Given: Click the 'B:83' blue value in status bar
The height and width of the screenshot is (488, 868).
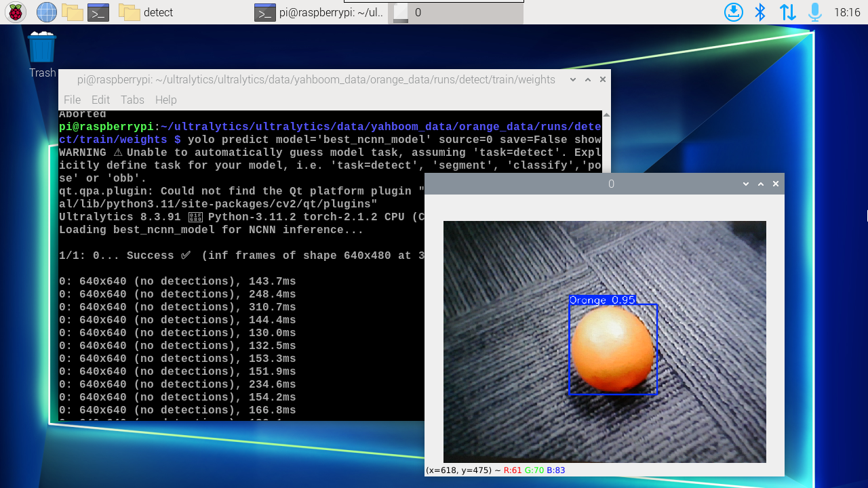Looking at the screenshot, I should click(x=555, y=470).
